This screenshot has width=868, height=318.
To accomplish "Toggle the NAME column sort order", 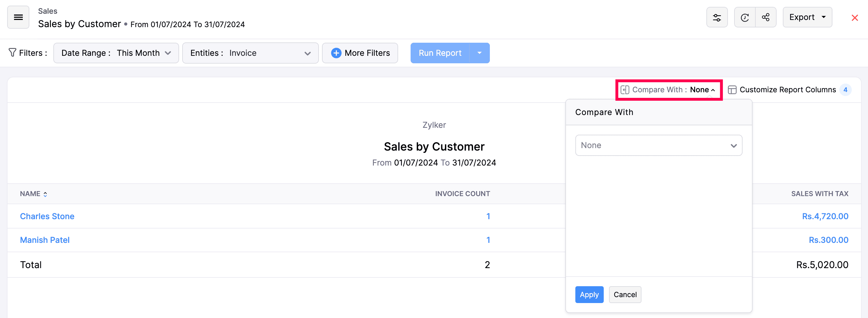I will click(x=45, y=194).
